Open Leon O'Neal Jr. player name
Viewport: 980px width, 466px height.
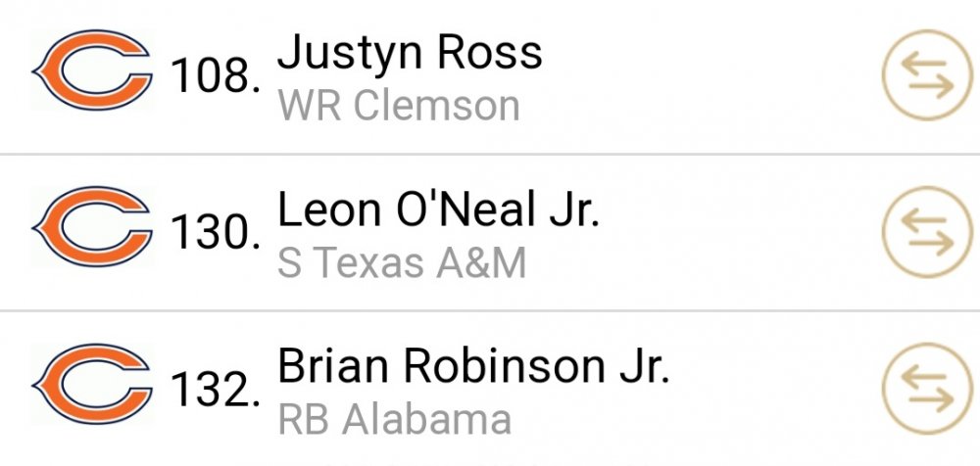coord(438,210)
